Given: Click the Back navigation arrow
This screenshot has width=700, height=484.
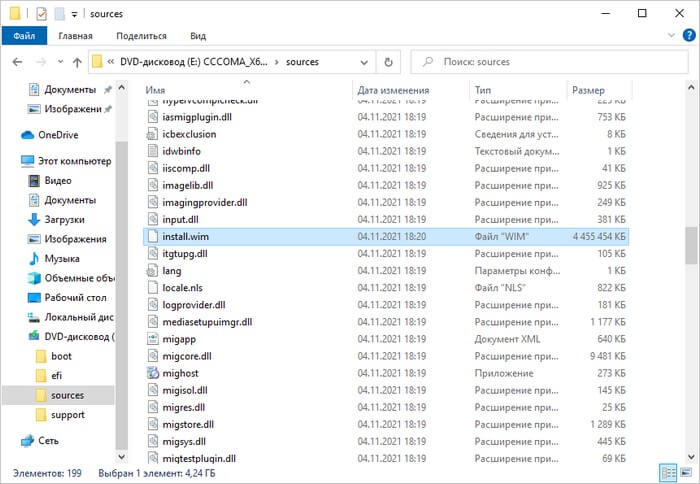Looking at the screenshot, I should pyautogui.click(x=16, y=62).
